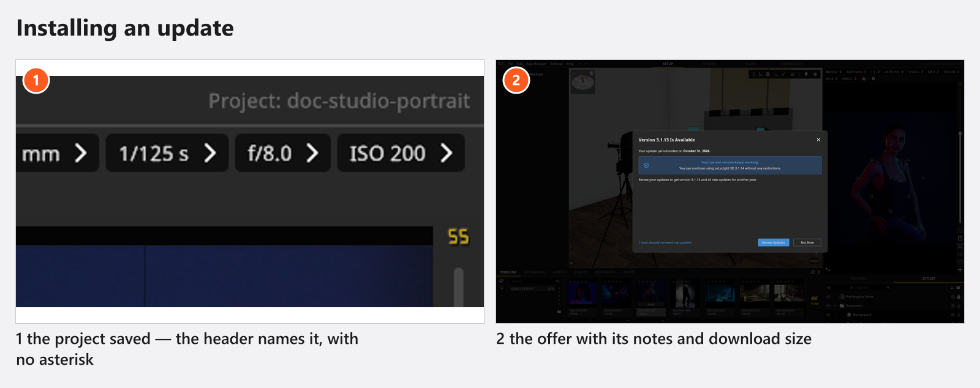Toggle visibility of the Background item
The width and height of the screenshot is (980, 388).
pos(828,315)
